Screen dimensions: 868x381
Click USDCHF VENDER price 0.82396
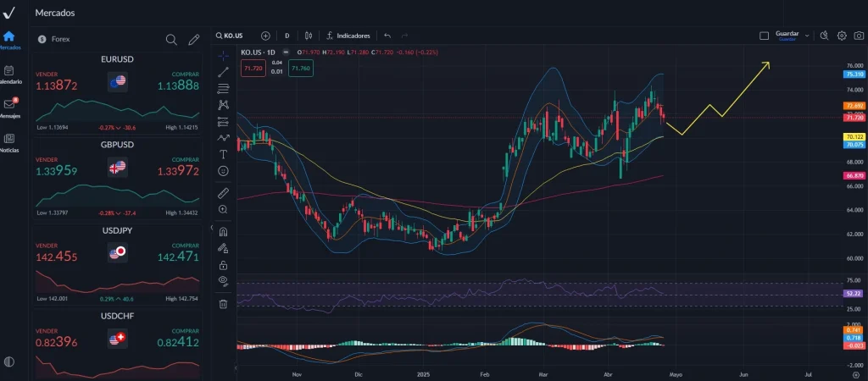coord(57,343)
